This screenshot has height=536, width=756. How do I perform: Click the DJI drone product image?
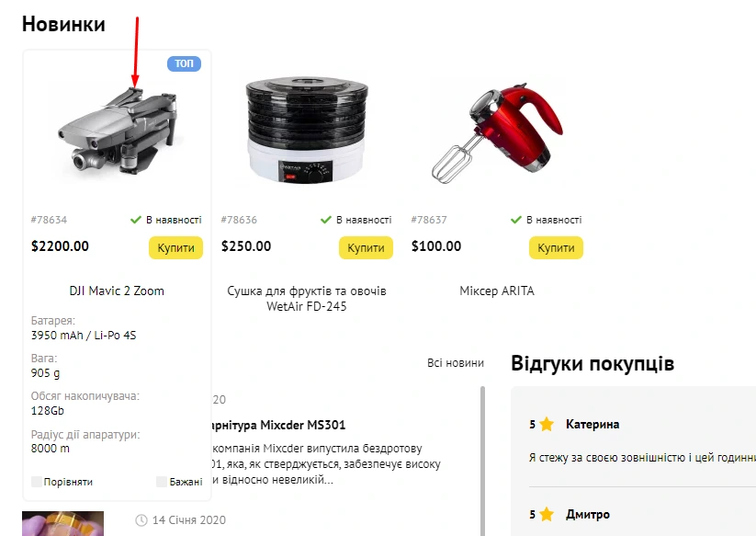click(x=118, y=131)
